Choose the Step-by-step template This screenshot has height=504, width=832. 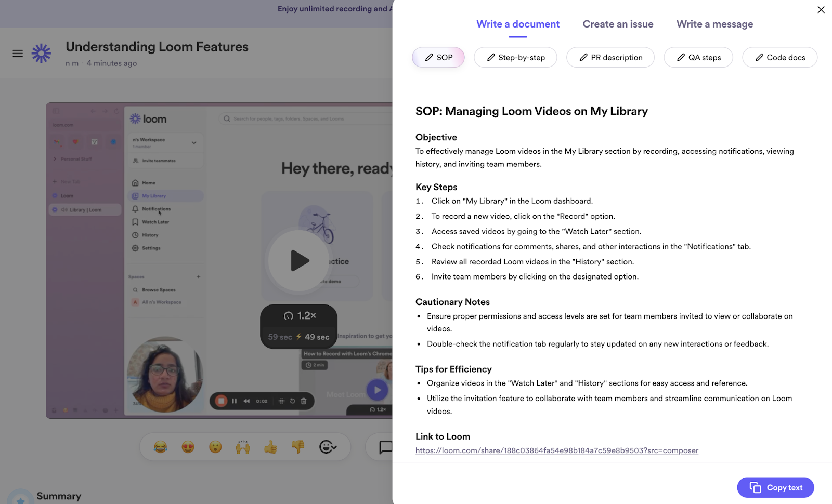coord(515,57)
